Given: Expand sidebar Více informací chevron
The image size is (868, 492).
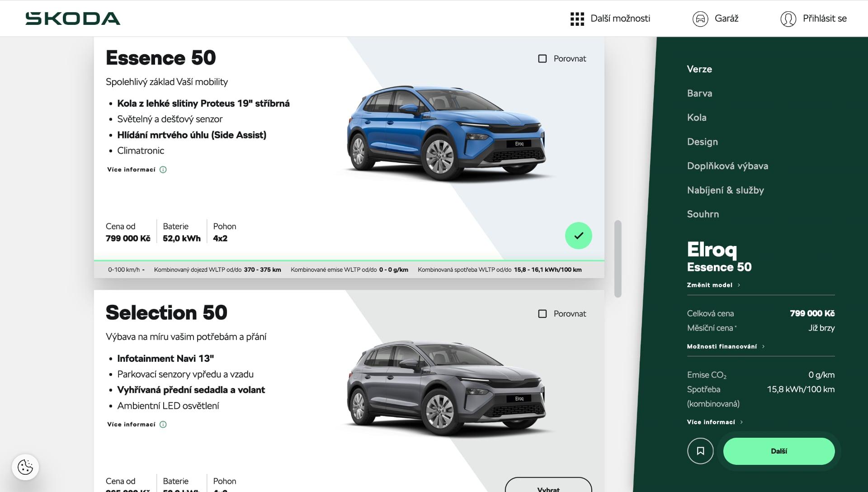Looking at the screenshot, I should click(x=741, y=422).
